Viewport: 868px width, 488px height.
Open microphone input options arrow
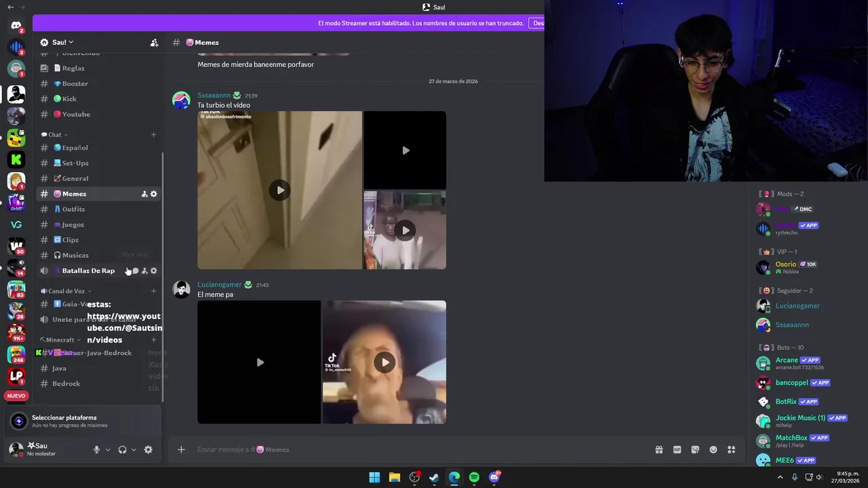[x=108, y=449]
